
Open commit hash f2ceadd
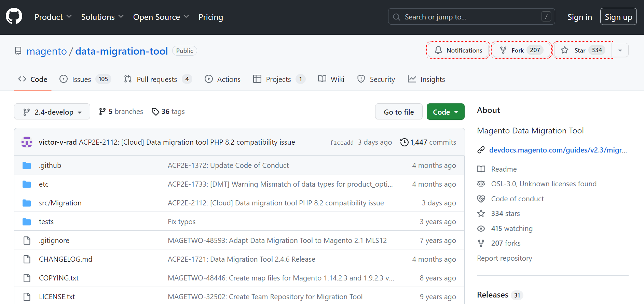pyautogui.click(x=342, y=143)
